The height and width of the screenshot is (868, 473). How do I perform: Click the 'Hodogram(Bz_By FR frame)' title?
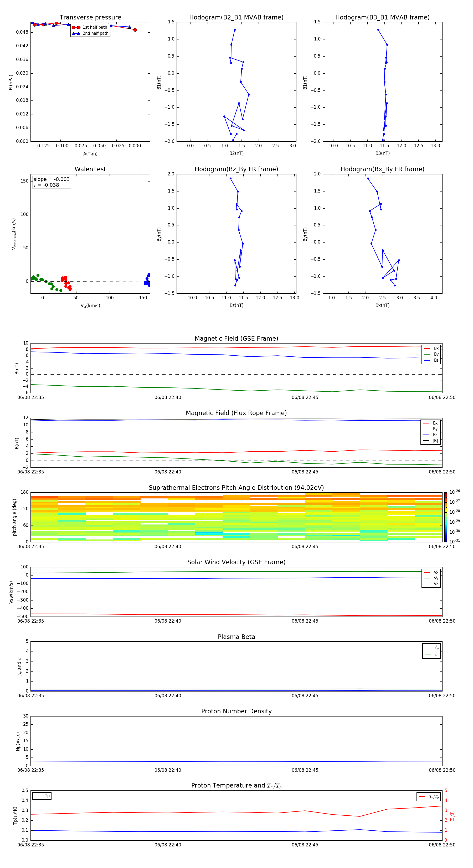[x=236, y=169]
